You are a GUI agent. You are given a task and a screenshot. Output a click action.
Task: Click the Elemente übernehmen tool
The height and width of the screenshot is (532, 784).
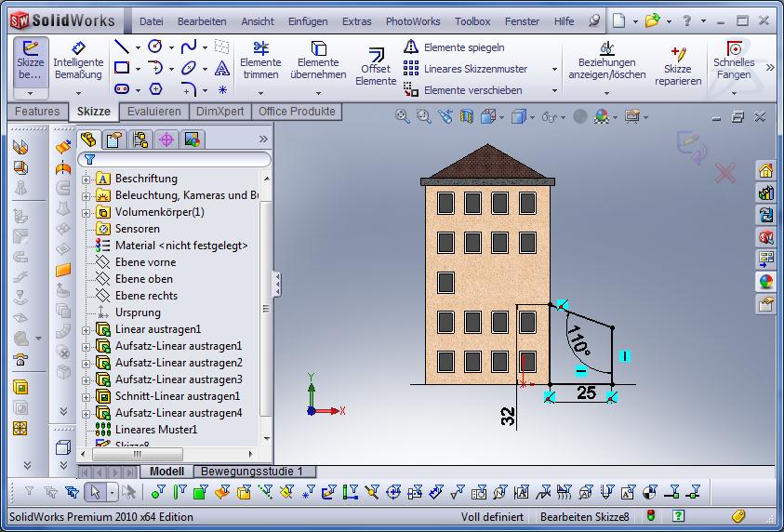click(x=318, y=60)
